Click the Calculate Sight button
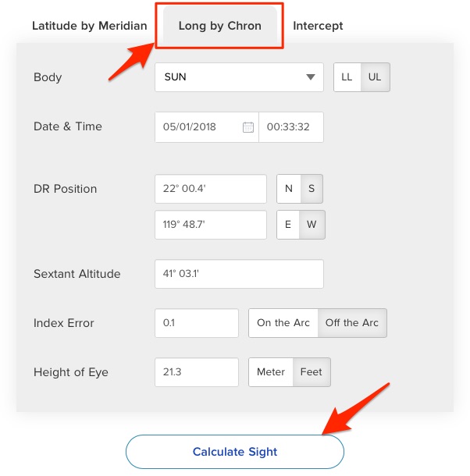 tap(235, 452)
